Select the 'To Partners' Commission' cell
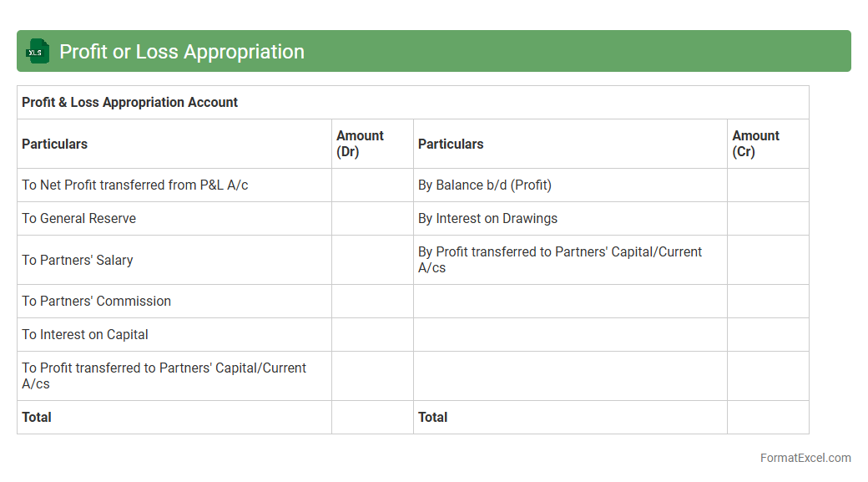The image size is (868, 482). pyautogui.click(x=97, y=302)
